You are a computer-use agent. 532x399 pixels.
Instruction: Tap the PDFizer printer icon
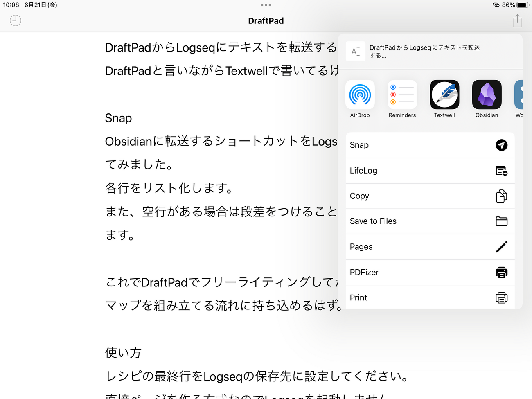pos(502,272)
